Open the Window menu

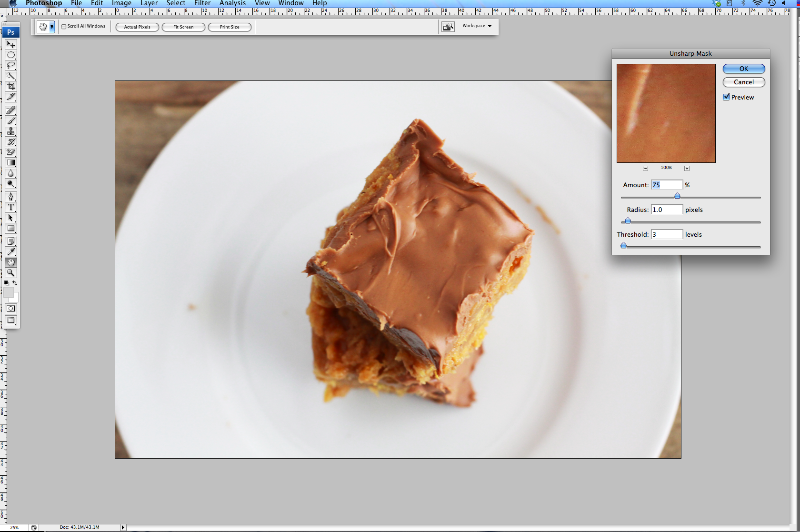pos(291,3)
